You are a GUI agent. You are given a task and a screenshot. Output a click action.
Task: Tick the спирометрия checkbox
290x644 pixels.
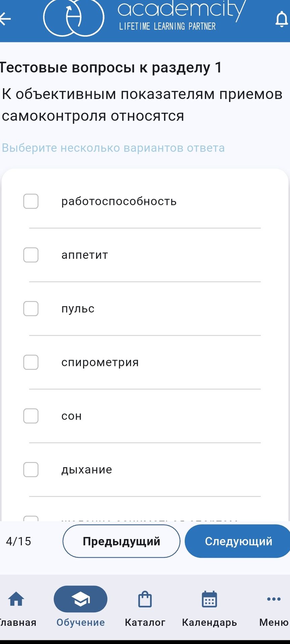click(31, 362)
